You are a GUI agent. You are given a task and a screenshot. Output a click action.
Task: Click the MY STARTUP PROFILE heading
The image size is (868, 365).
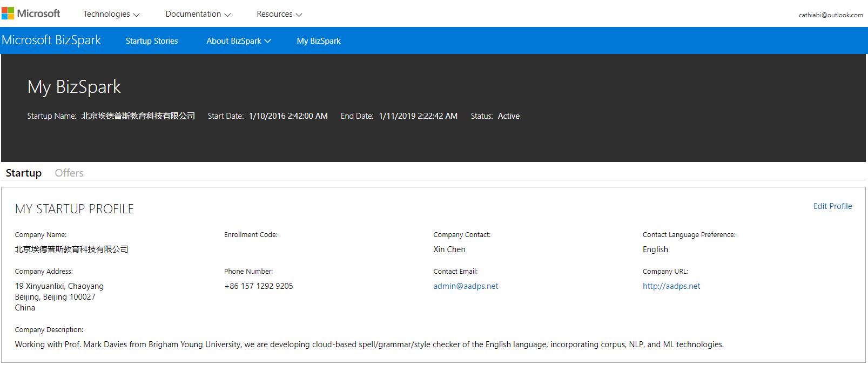click(75, 209)
